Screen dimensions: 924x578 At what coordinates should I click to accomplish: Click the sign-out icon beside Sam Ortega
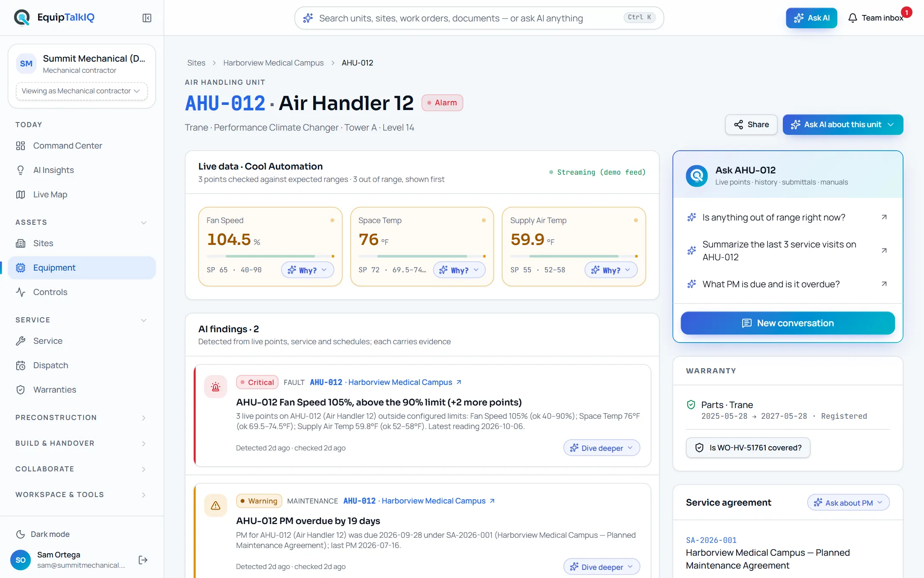point(143,560)
